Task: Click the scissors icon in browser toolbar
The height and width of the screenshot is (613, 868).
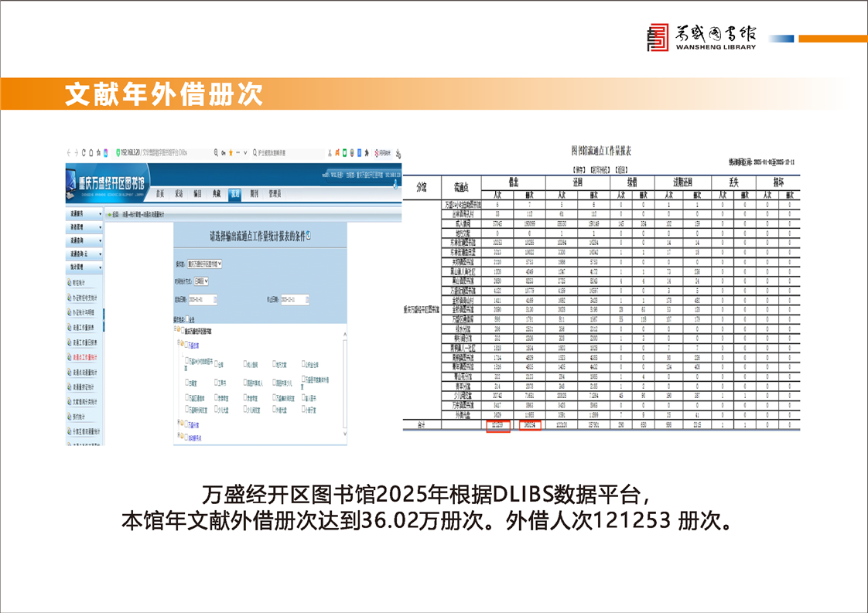Action: coord(330,152)
